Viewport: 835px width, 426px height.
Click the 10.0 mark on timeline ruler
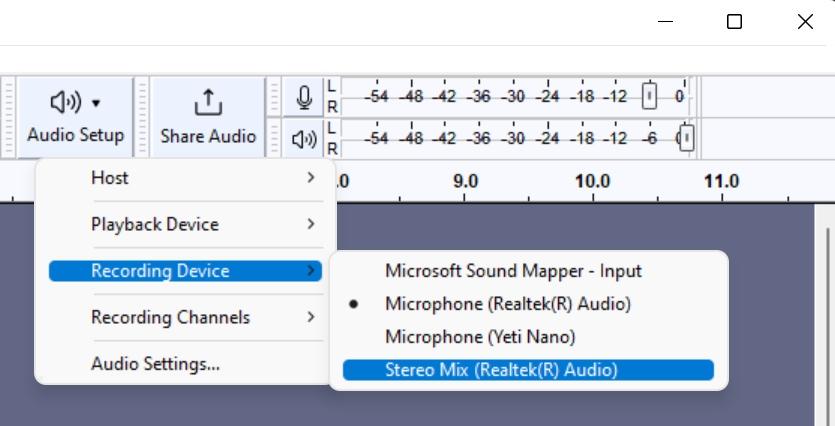click(593, 182)
